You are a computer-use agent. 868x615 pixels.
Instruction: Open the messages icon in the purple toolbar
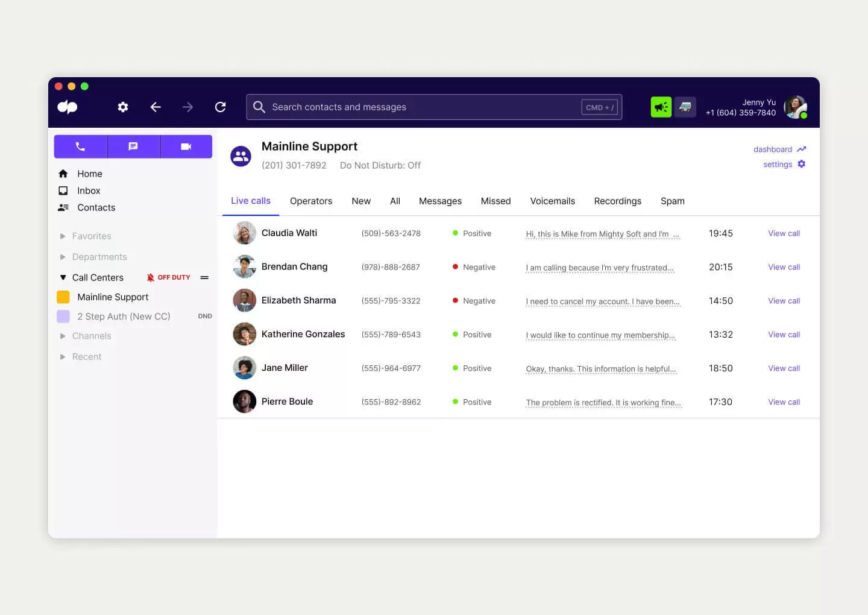[x=133, y=146]
